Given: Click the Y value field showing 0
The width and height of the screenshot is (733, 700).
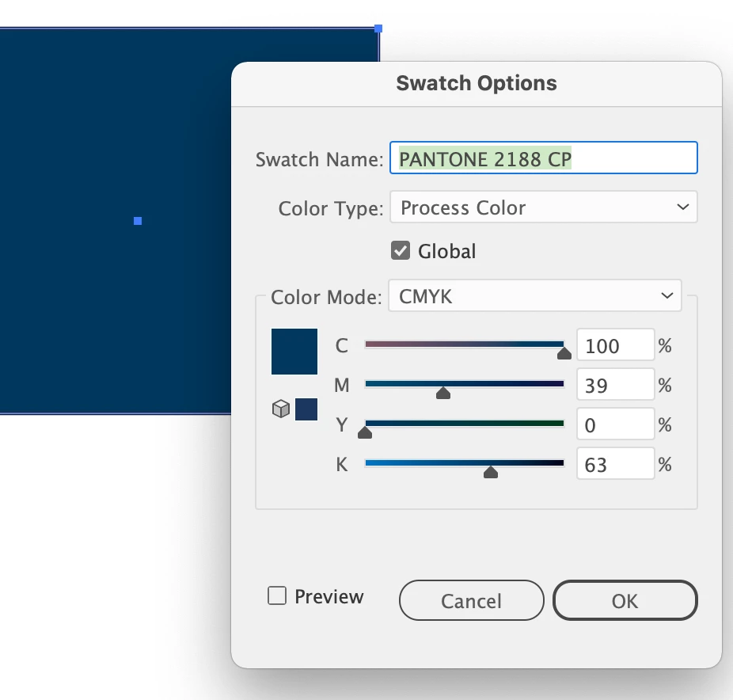Looking at the screenshot, I should pyautogui.click(x=615, y=424).
